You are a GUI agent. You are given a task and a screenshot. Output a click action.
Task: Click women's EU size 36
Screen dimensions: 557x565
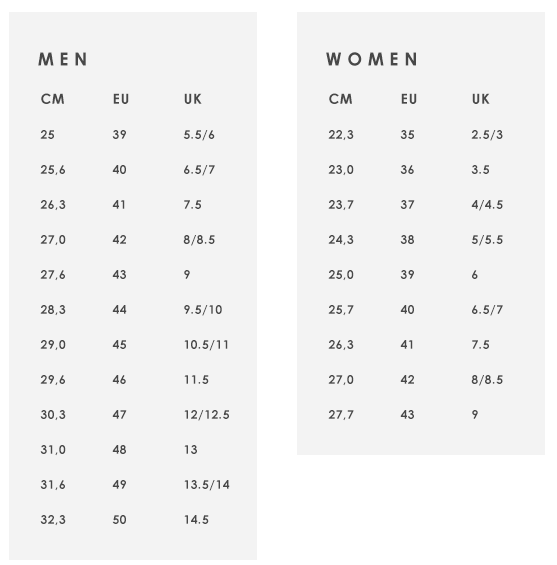pyautogui.click(x=407, y=170)
